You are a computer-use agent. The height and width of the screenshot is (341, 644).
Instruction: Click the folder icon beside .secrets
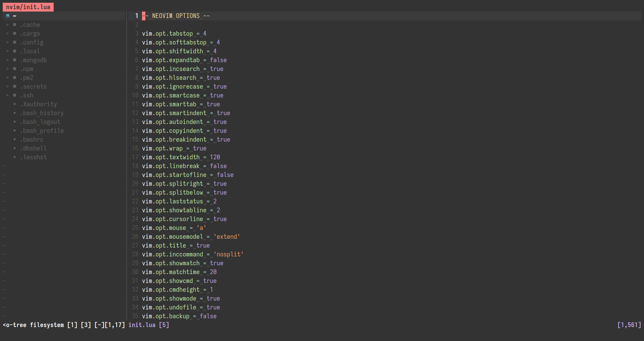click(15, 86)
